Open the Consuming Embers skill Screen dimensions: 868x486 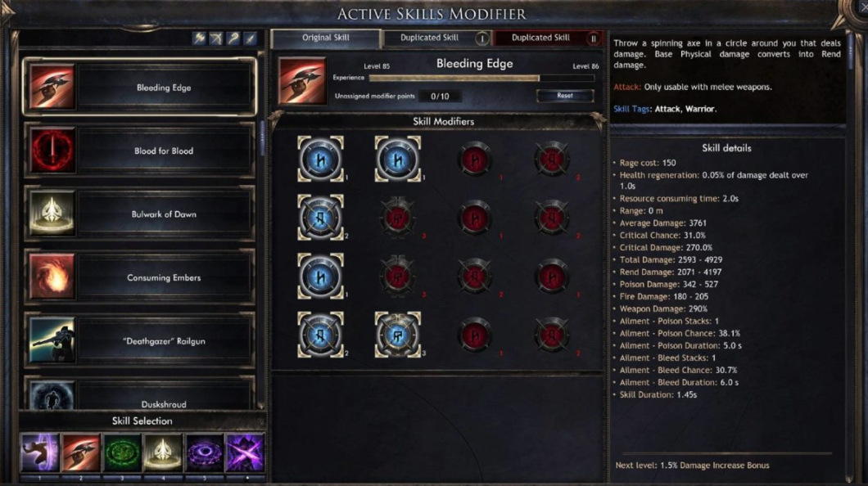(x=139, y=277)
